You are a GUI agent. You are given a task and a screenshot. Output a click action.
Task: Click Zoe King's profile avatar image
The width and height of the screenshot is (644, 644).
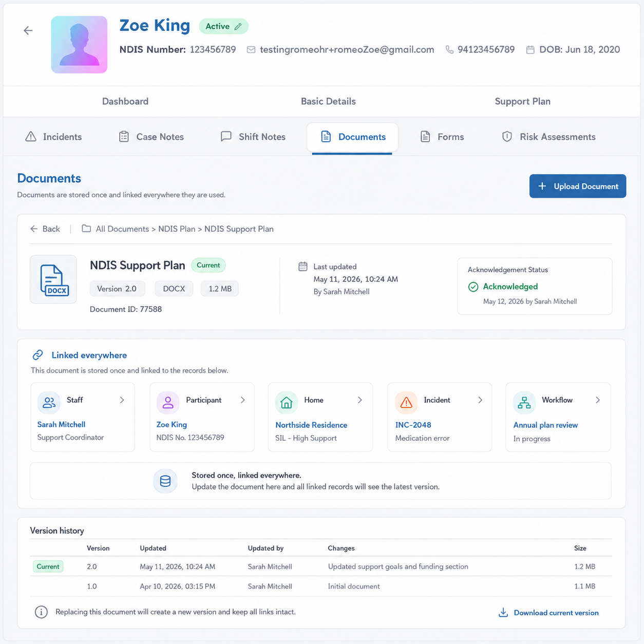coord(79,45)
